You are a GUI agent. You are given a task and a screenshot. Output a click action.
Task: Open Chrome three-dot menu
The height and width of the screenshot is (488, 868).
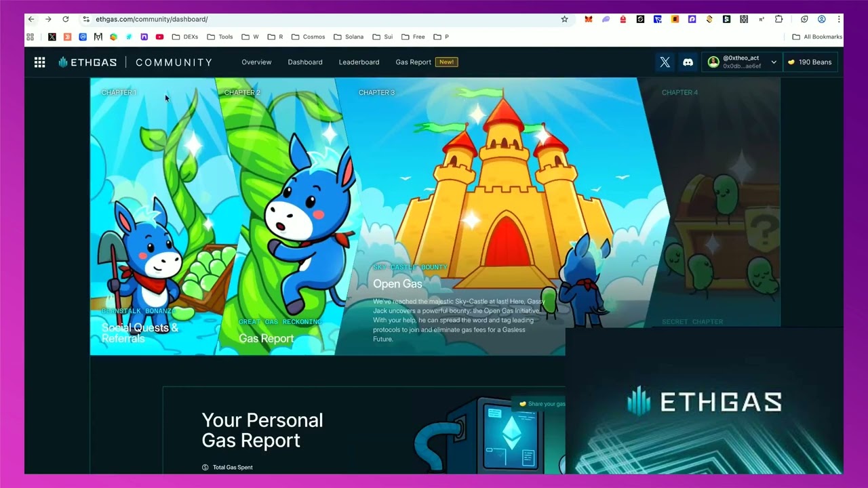(x=839, y=19)
